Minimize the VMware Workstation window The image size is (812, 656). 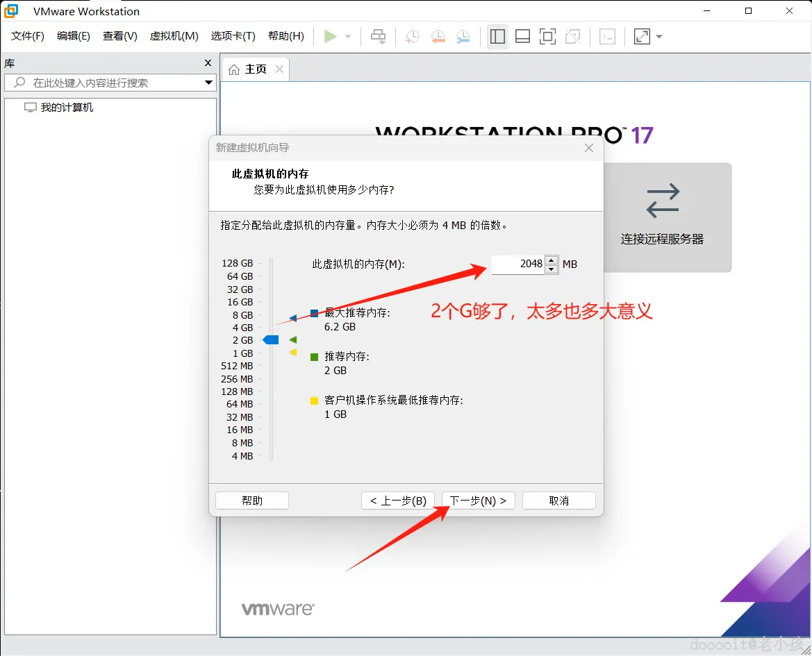click(707, 11)
